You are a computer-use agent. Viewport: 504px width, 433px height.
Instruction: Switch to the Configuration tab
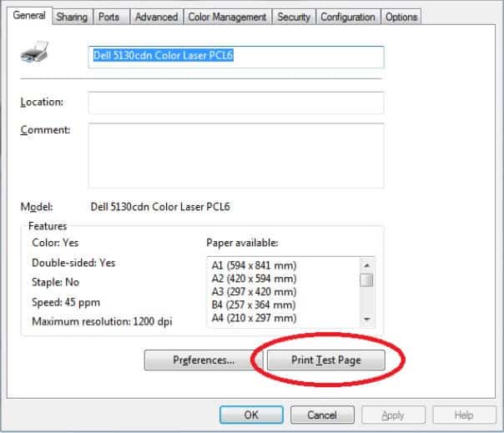click(x=348, y=17)
